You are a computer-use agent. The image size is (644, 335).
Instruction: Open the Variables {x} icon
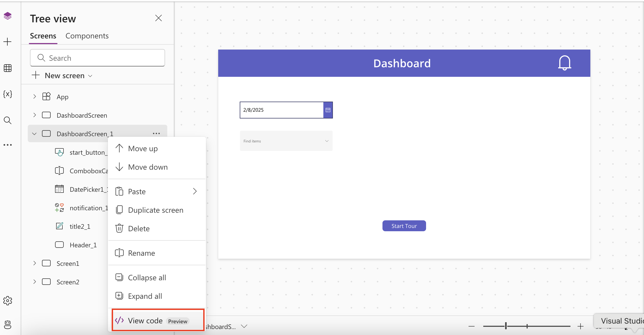(8, 94)
